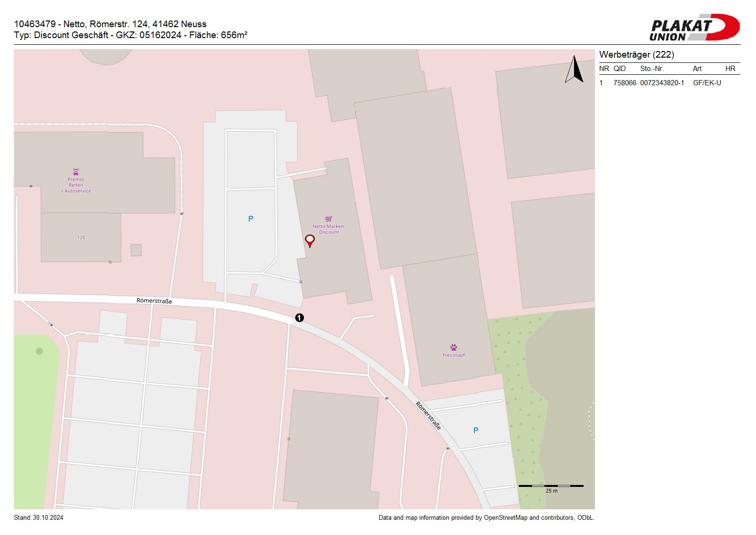This screenshot has width=756, height=535.
Task: Click the Fressnapf paw icon
Action: 454,347
